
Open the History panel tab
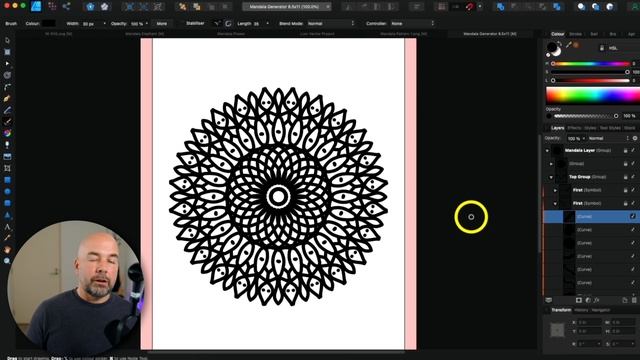pyautogui.click(x=581, y=310)
